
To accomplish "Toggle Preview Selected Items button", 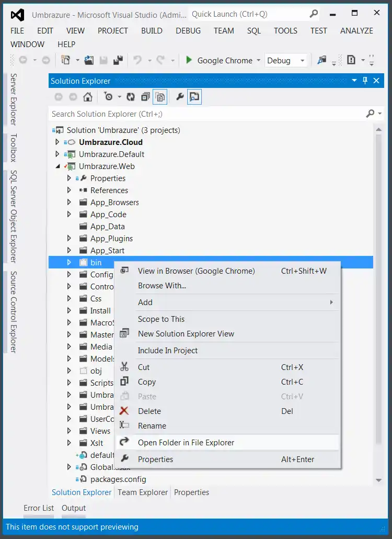I will click(194, 97).
